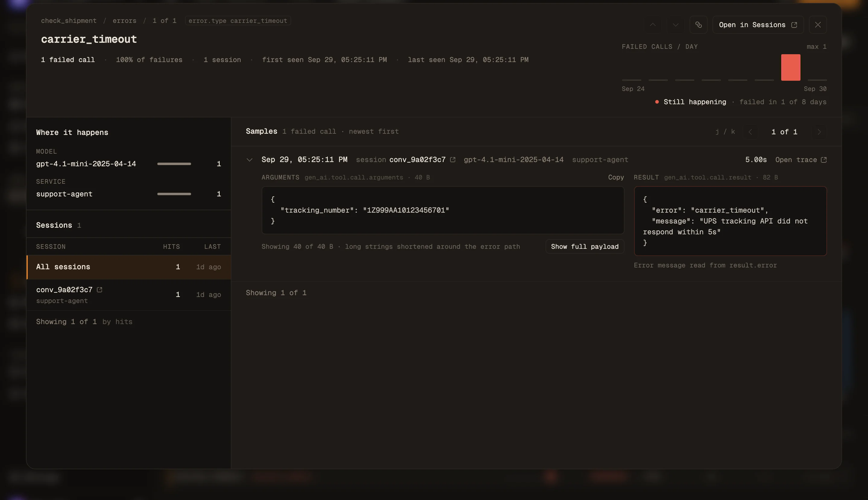This screenshot has width=868, height=500.
Task: Open trace for the sample
Action: [801, 160]
